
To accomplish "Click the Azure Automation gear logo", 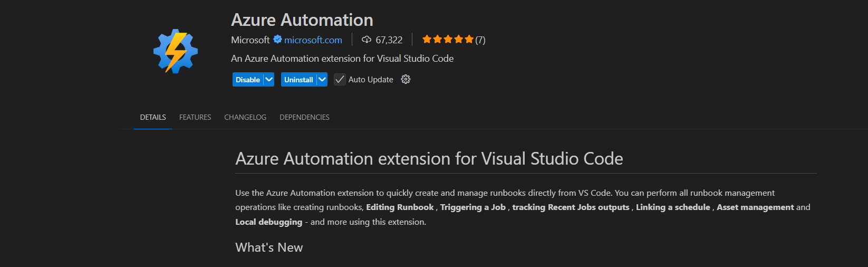I will click(176, 51).
